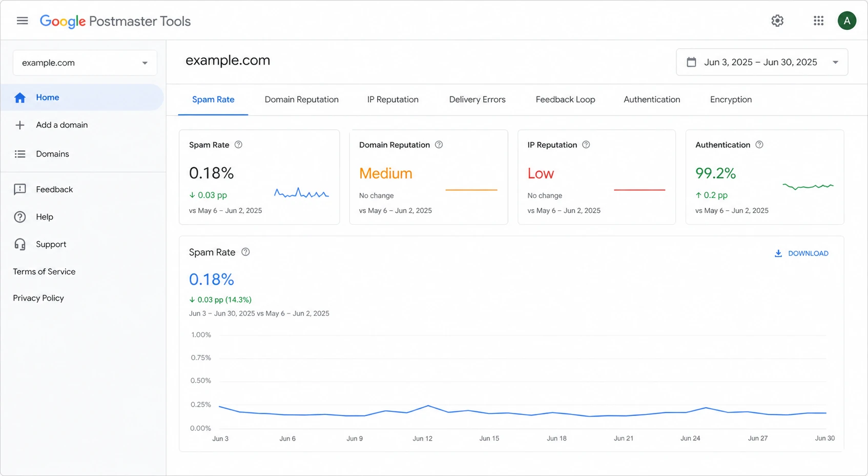Image resolution: width=868 pixels, height=476 pixels.
Task: Switch to Domain Reputation tab
Action: (x=301, y=100)
